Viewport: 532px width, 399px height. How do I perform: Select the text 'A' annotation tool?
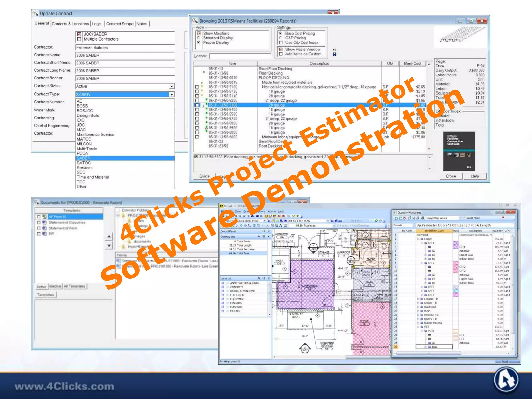point(281,225)
